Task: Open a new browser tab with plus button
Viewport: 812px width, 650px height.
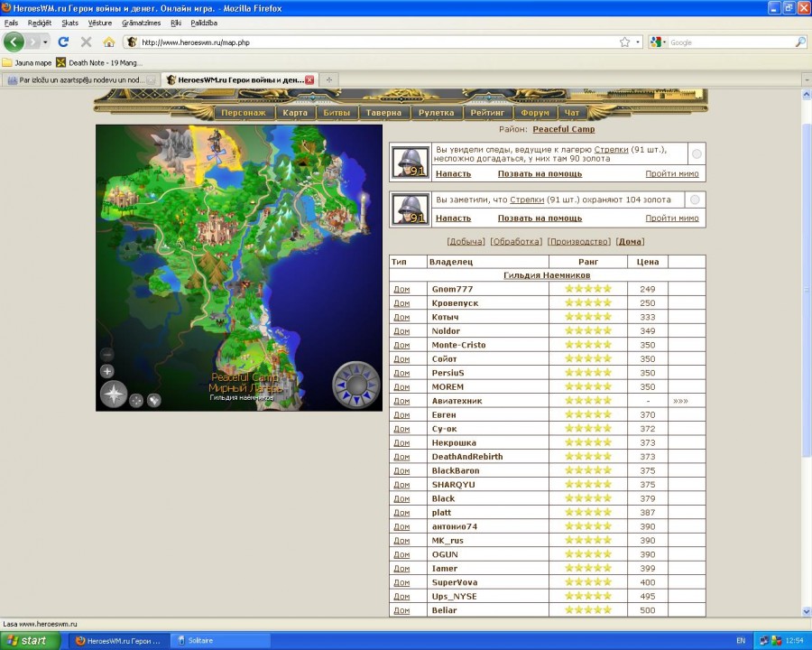Action: coord(328,79)
